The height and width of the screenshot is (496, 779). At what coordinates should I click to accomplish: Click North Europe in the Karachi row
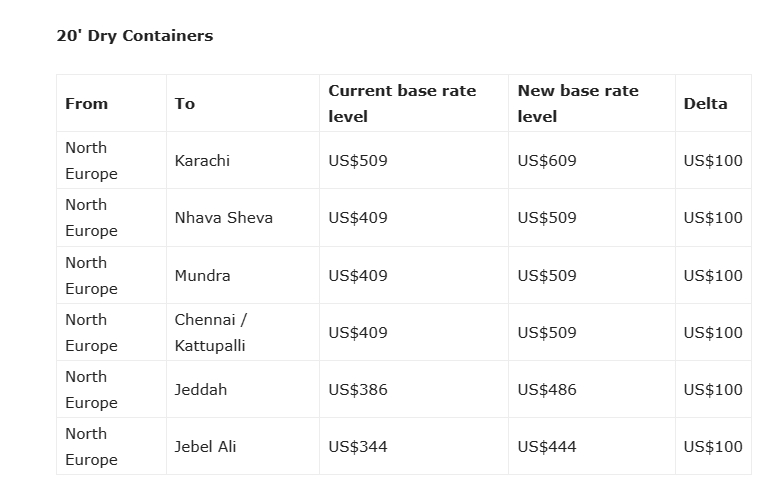point(91,161)
